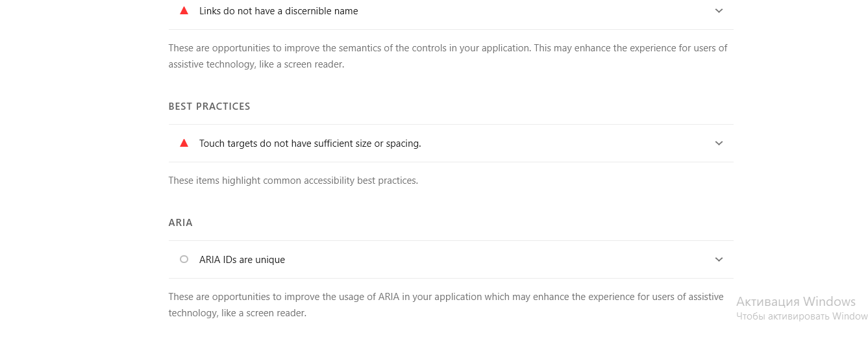The image size is (868, 339).
Task: Expand the Touch targets audit chevron
Action: click(719, 144)
